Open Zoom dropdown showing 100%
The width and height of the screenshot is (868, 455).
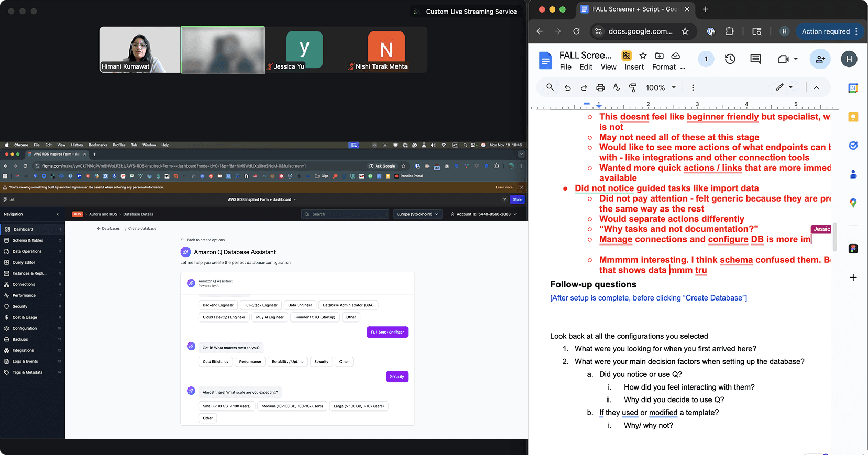(x=661, y=88)
